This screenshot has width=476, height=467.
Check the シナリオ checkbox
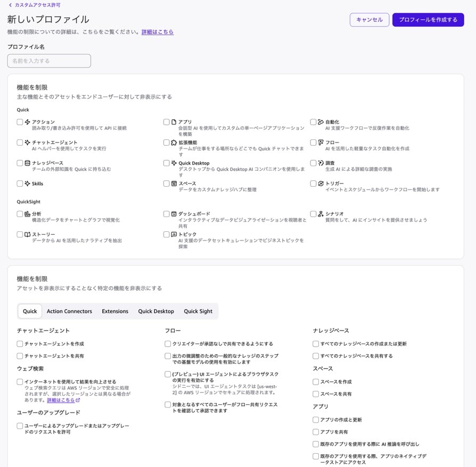pyautogui.click(x=313, y=214)
